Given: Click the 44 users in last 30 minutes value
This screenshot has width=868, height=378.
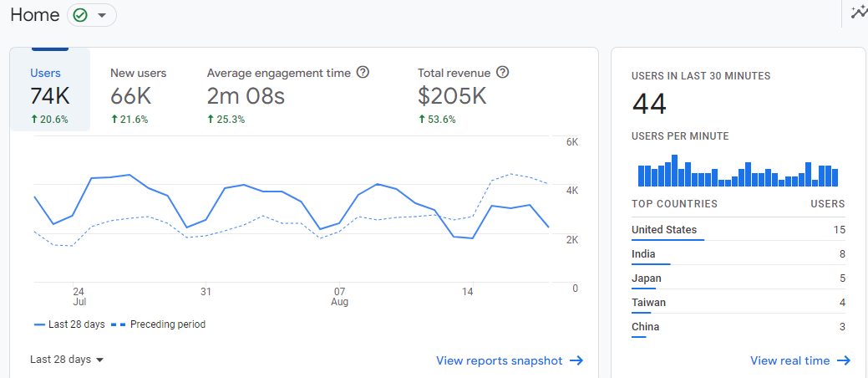Looking at the screenshot, I should click(x=649, y=105).
